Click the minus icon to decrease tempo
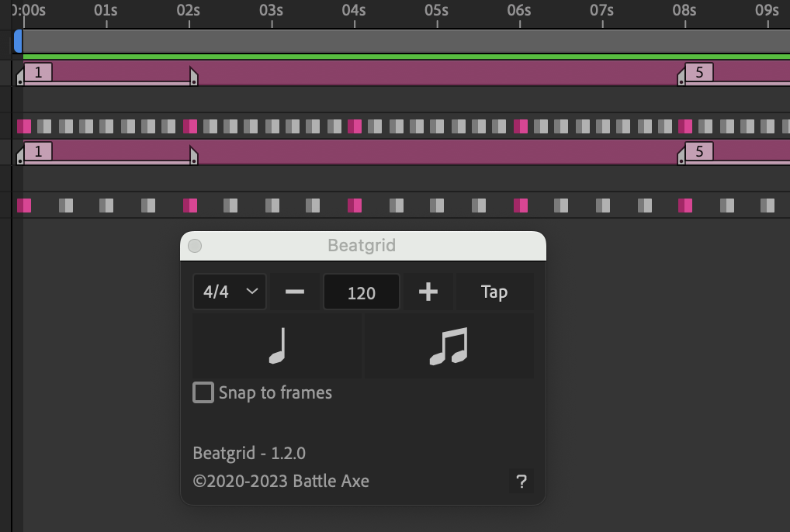Image resolution: width=790 pixels, height=532 pixels. [x=294, y=292]
